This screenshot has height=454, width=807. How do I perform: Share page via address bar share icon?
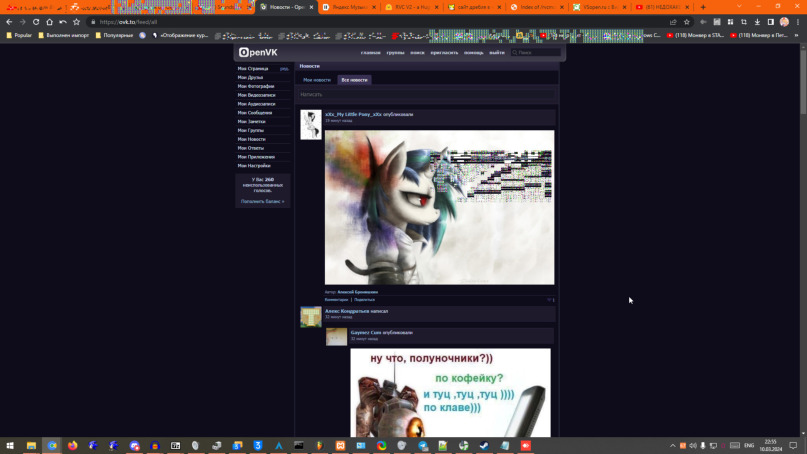pos(673,22)
